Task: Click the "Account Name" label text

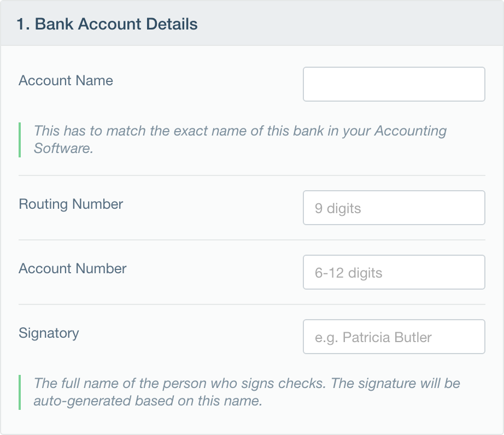Action: tap(66, 81)
